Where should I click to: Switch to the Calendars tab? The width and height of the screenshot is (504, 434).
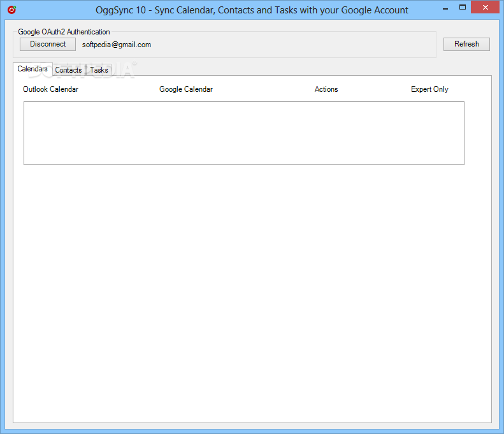[32, 69]
